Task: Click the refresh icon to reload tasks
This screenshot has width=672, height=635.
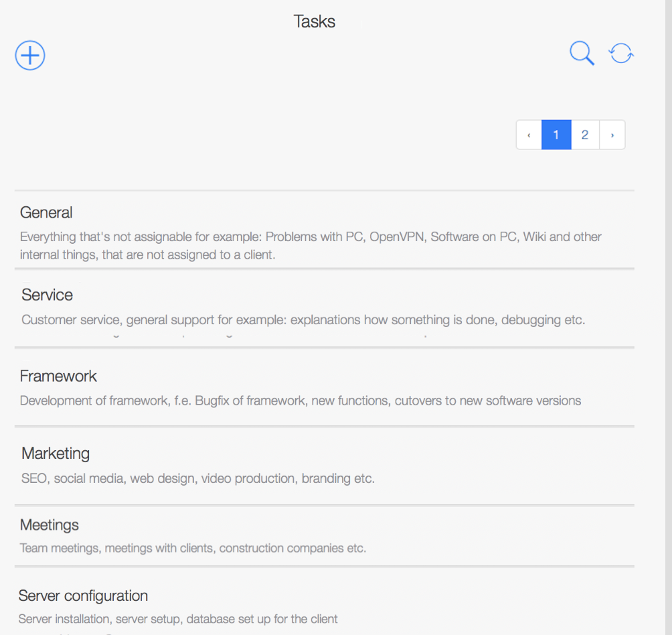Action: click(620, 53)
